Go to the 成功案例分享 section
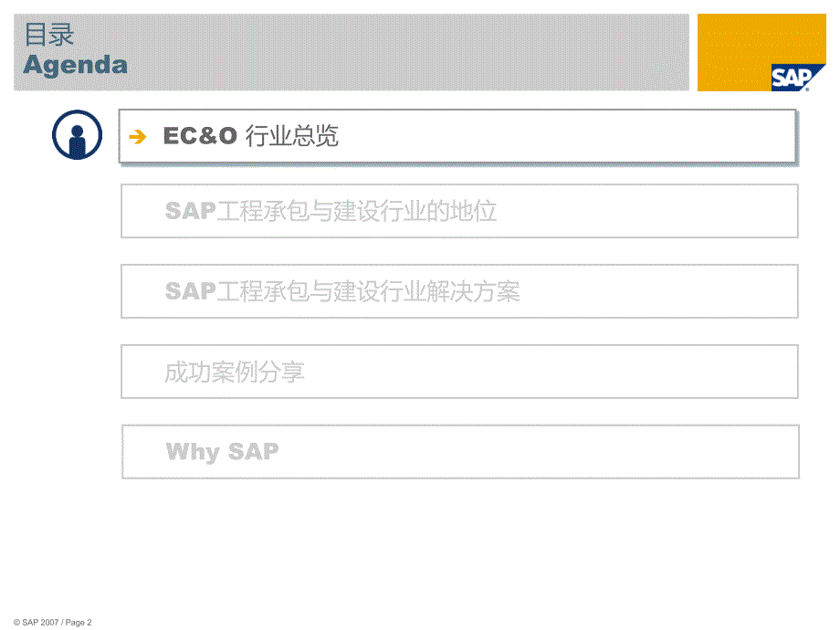The width and height of the screenshot is (840, 630). (x=459, y=372)
